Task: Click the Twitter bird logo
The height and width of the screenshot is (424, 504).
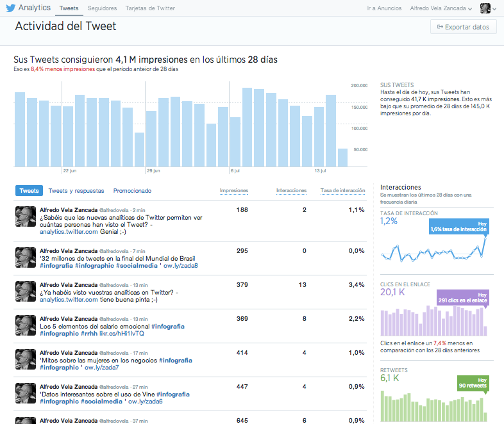Action: (x=11, y=8)
